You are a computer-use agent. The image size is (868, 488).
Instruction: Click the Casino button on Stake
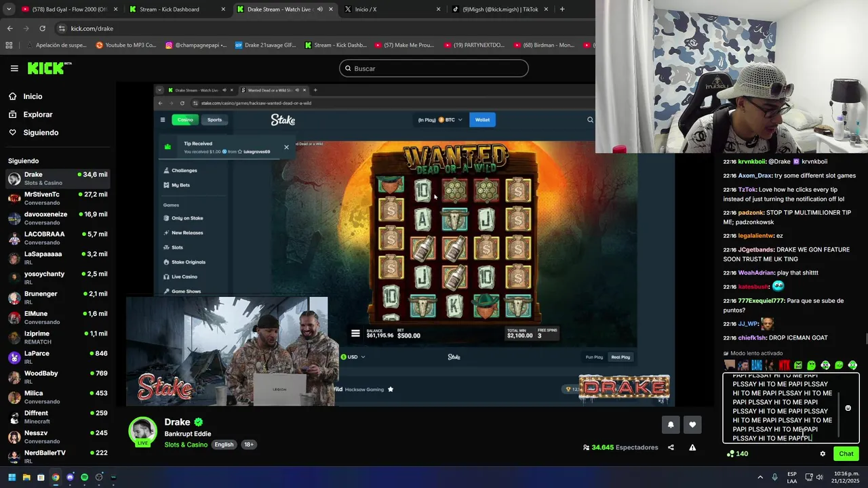click(185, 120)
